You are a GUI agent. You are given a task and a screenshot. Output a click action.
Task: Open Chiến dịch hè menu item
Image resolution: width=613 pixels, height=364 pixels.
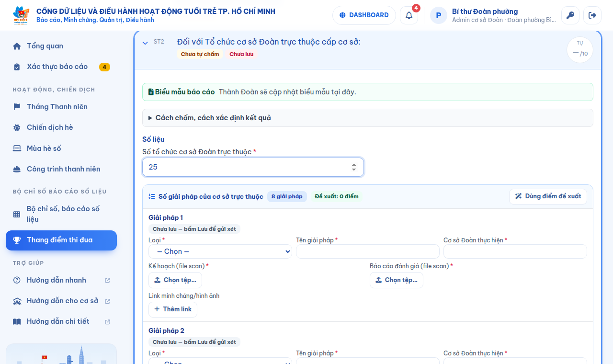click(61, 127)
